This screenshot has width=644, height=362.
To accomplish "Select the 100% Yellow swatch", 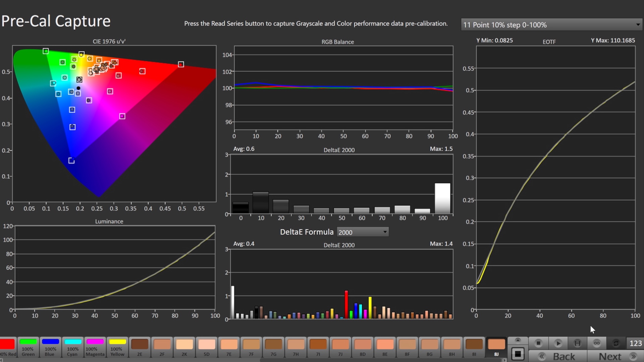I will pos(117,347).
